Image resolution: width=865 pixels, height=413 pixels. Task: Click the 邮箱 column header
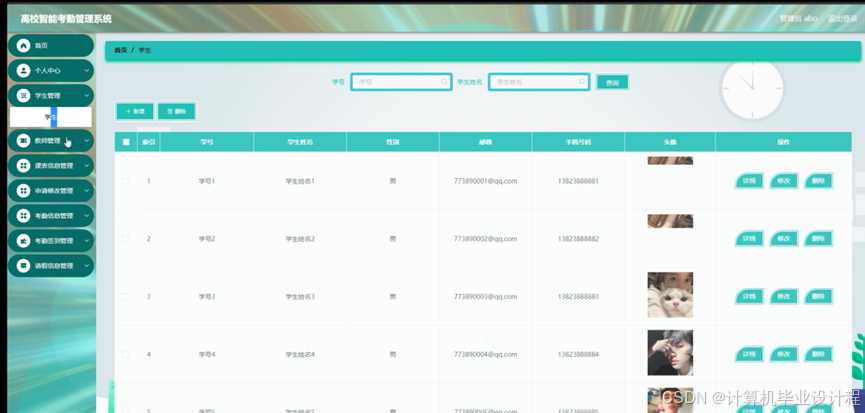485,142
